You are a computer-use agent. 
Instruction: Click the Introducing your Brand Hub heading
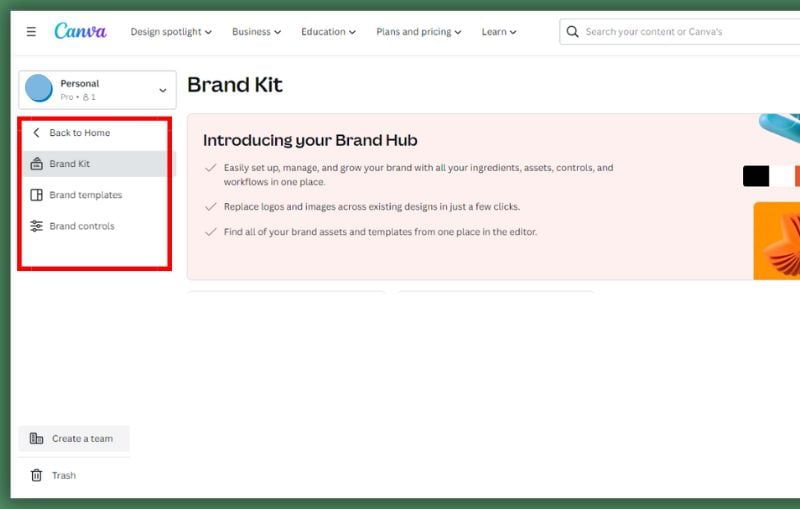coord(310,140)
